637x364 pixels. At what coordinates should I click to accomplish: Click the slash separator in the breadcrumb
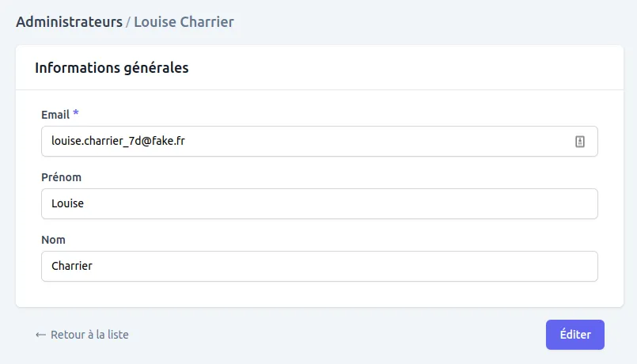pyautogui.click(x=128, y=21)
